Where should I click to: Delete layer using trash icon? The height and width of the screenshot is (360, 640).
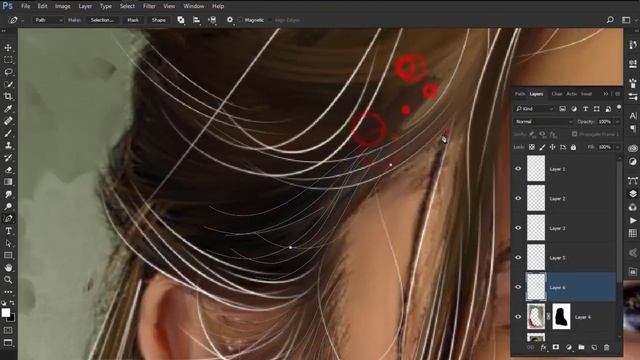(607, 347)
